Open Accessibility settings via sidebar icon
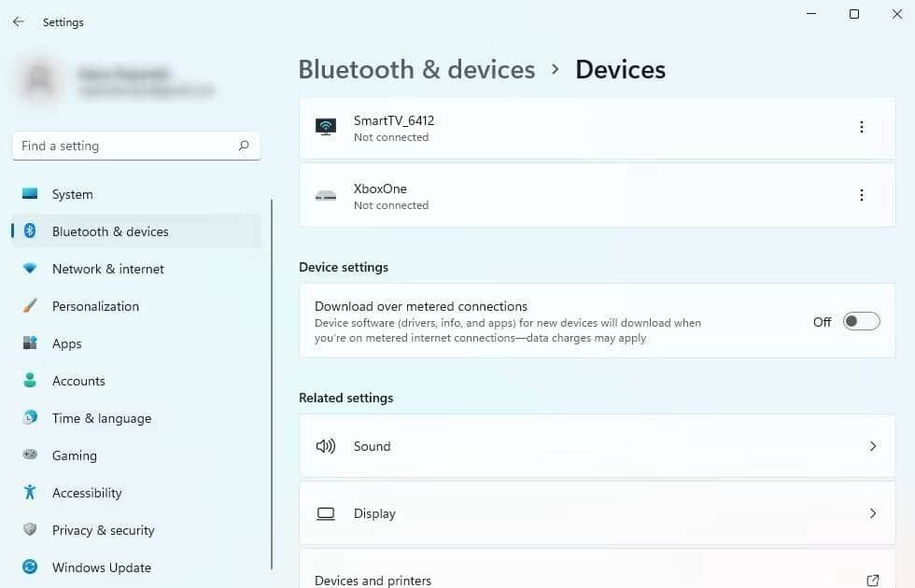The width and height of the screenshot is (915, 588). (x=31, y=493)
